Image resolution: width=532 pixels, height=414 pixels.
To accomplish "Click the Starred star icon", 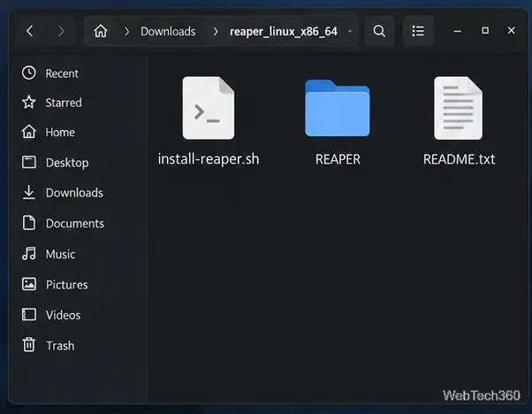I will click(29, 103).
